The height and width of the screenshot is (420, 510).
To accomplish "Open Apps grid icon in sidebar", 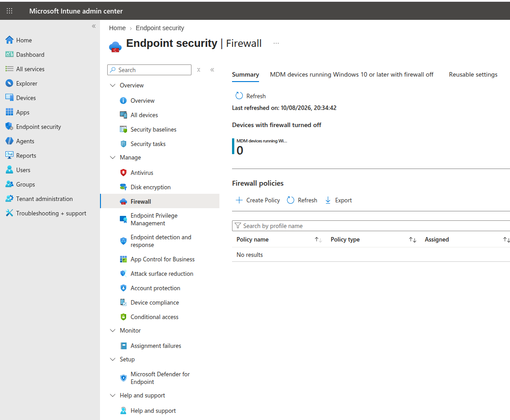I will pos(9,112).
